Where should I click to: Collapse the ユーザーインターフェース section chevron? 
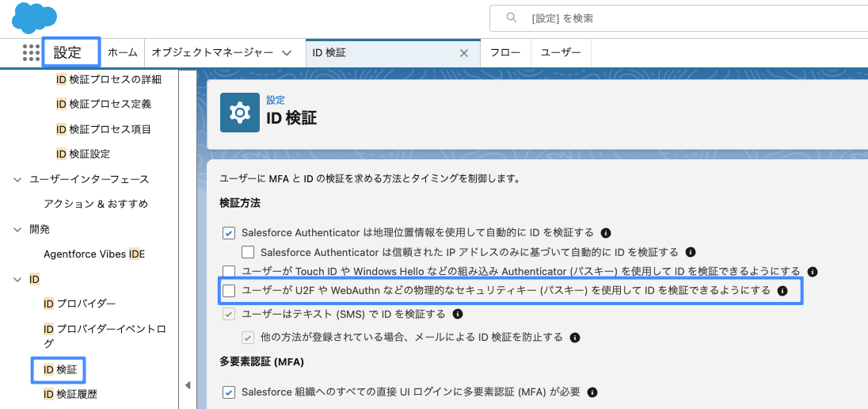[16, 180]
